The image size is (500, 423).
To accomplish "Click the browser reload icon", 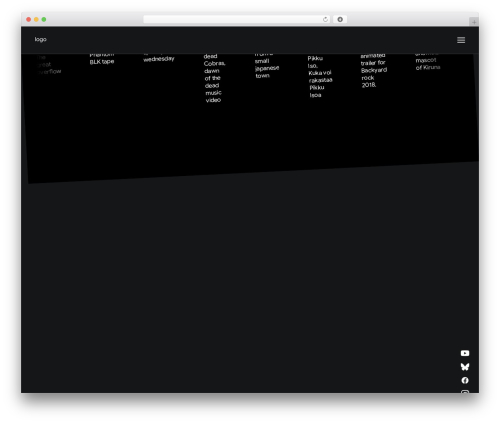I will point(325,19).
